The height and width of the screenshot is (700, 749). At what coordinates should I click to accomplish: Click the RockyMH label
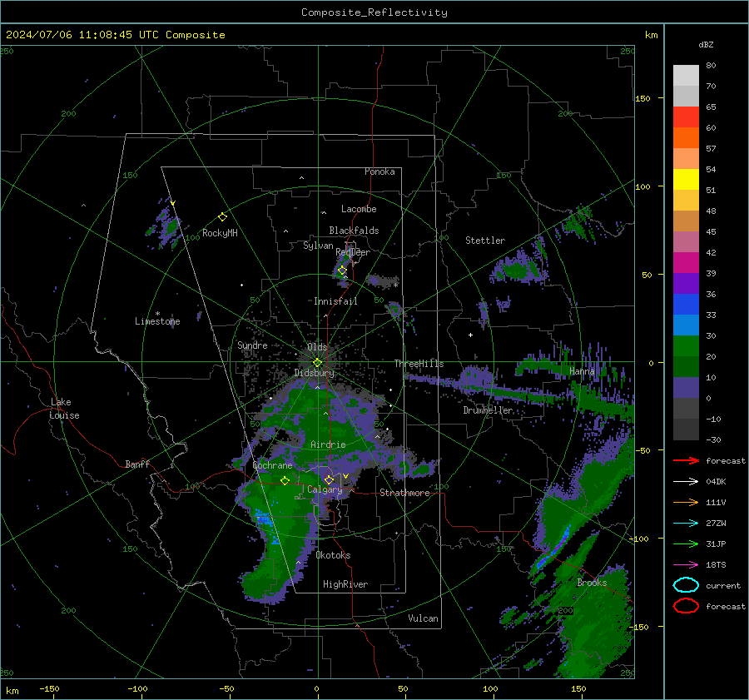(x=220, y=233)
